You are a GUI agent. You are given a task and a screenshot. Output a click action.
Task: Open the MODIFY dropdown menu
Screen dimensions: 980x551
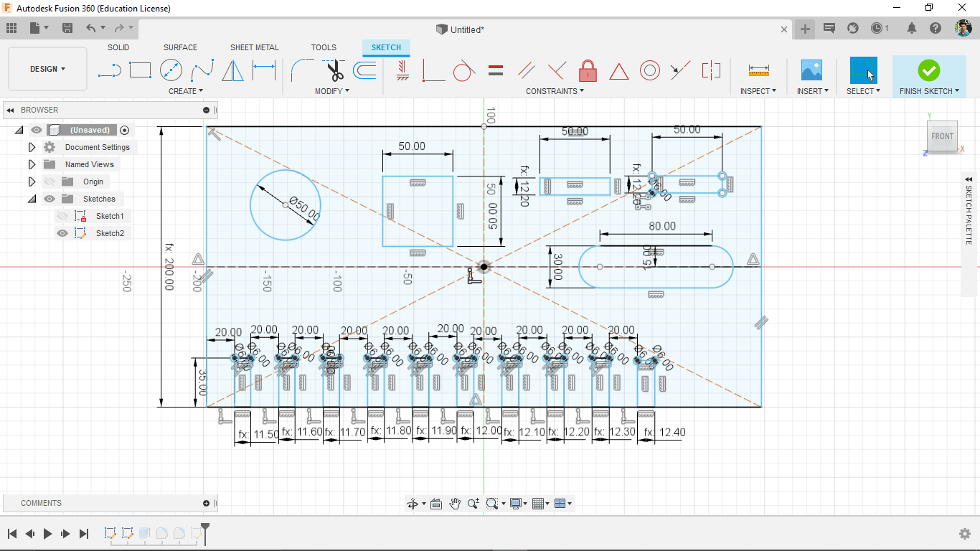[332, 91]
